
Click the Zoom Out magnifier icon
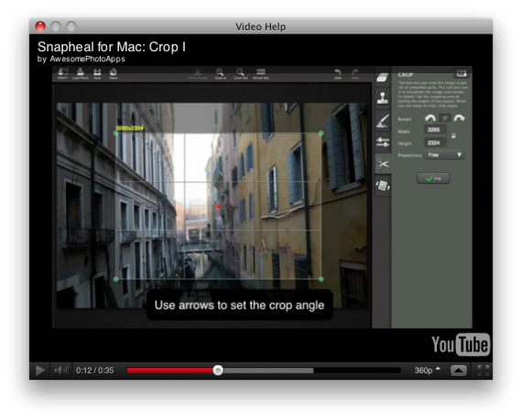240,73
